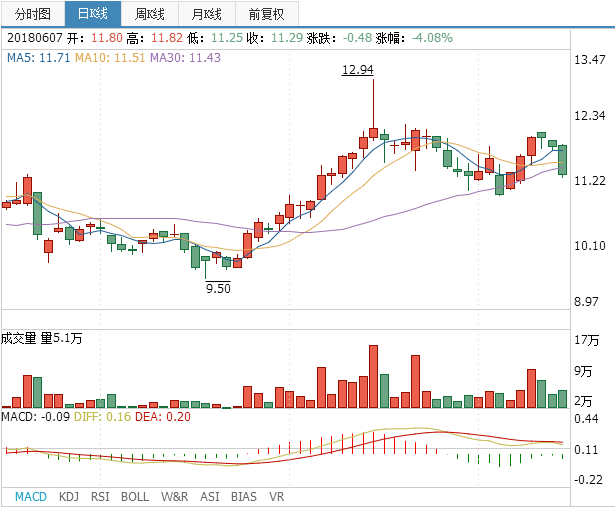Open the 周K线 tab
Screen dimensions: 615x508
point(149,14)
